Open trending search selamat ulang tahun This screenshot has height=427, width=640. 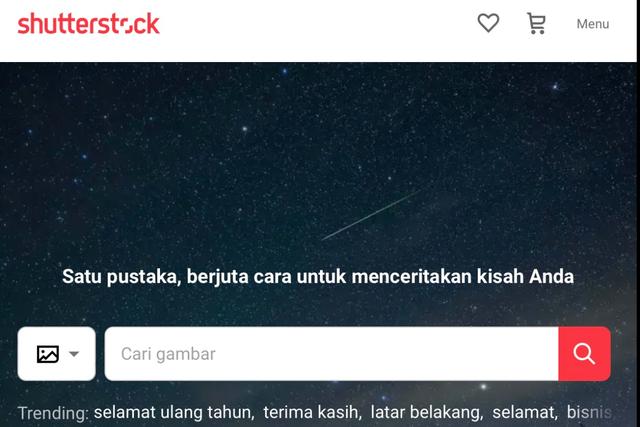coord(174,412)
